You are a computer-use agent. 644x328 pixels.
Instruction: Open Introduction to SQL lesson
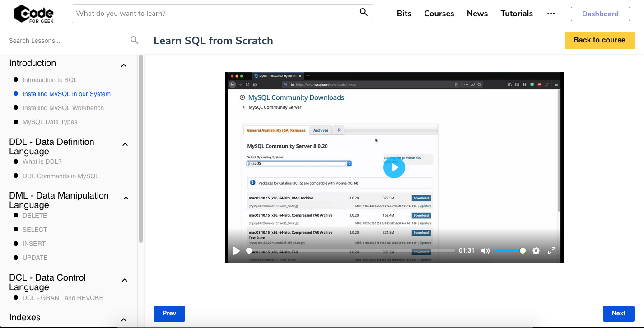point(50,80)
